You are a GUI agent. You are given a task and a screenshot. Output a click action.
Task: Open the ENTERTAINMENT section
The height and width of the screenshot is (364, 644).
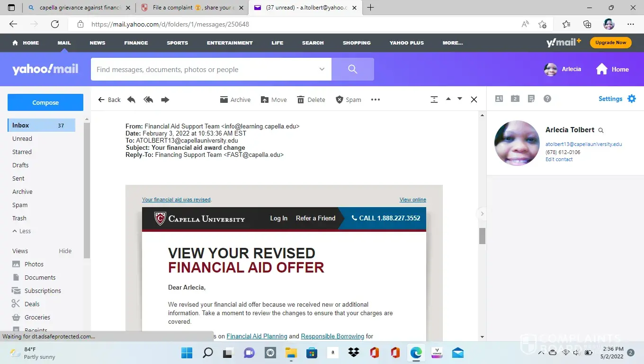230,43
